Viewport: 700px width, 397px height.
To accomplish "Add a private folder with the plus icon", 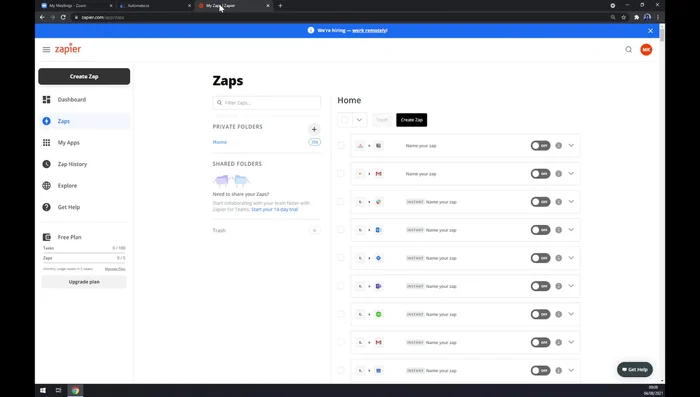I will [314, 129].
